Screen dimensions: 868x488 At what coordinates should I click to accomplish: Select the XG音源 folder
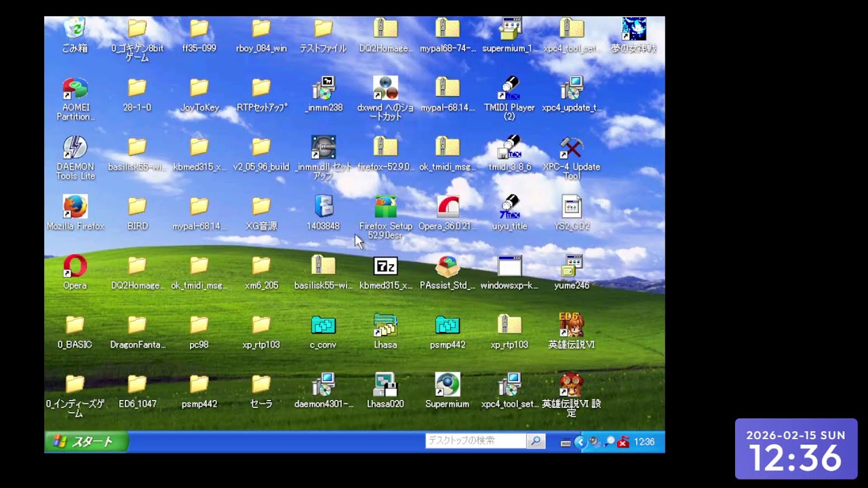261,207
